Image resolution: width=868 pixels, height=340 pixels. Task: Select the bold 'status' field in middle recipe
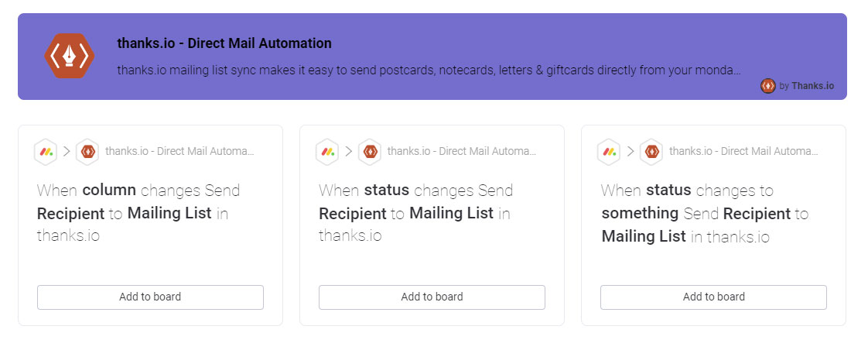[x=387, y=191]
